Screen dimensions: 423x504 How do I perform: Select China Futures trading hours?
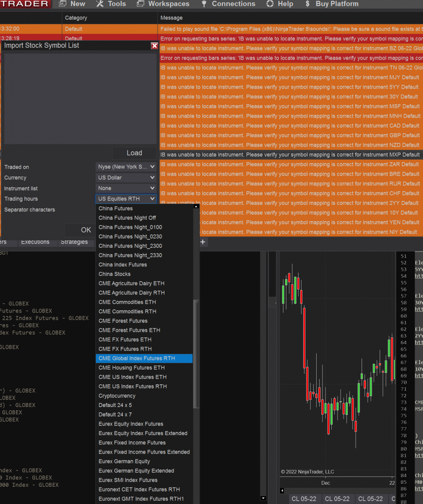144,208
